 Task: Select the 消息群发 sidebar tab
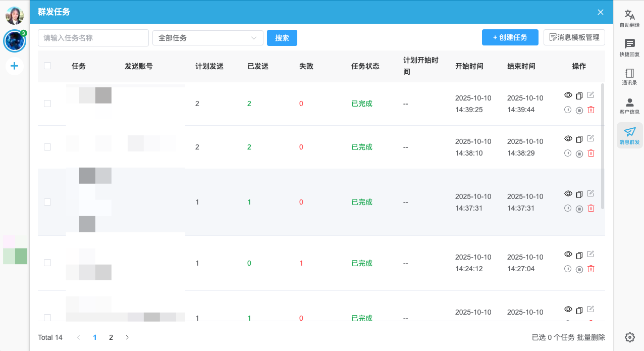629,135
